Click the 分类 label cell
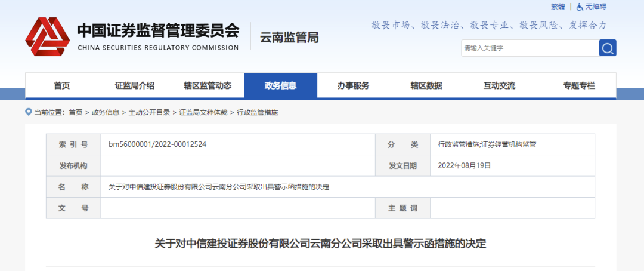644x271 pixels. coord(402,144)
